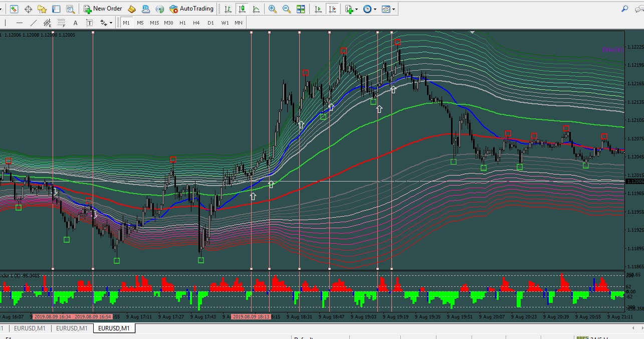The image size is (644, 339).
Task: Select the crosshair tool
Action: coord(28,9)
